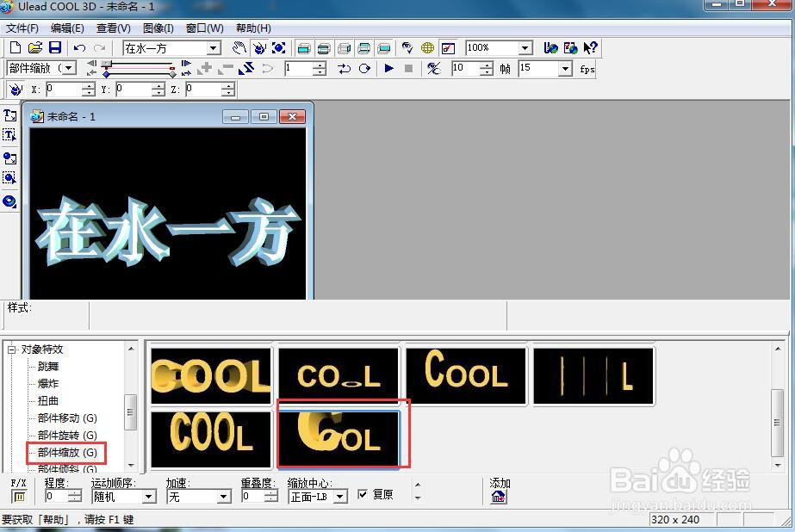Select the first COOL preset thumbnail
The height and width of the screenshot is (532, 795).
211,376
